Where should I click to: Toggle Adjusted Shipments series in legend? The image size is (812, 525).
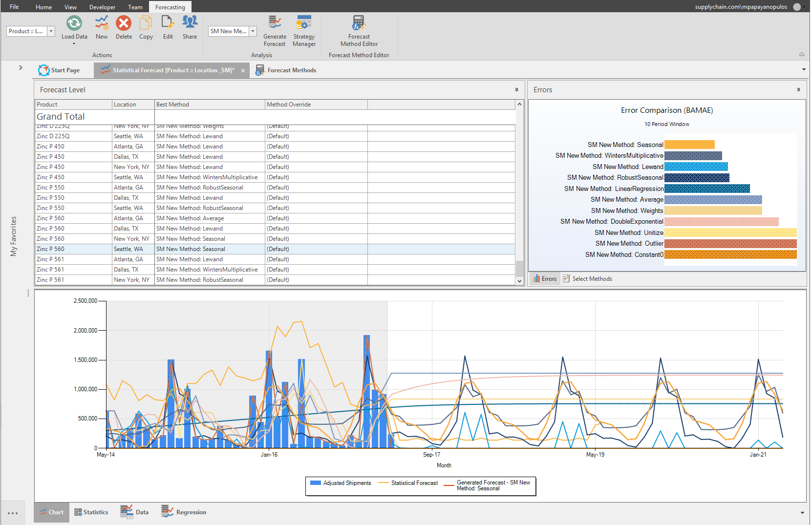click(341, 483)
